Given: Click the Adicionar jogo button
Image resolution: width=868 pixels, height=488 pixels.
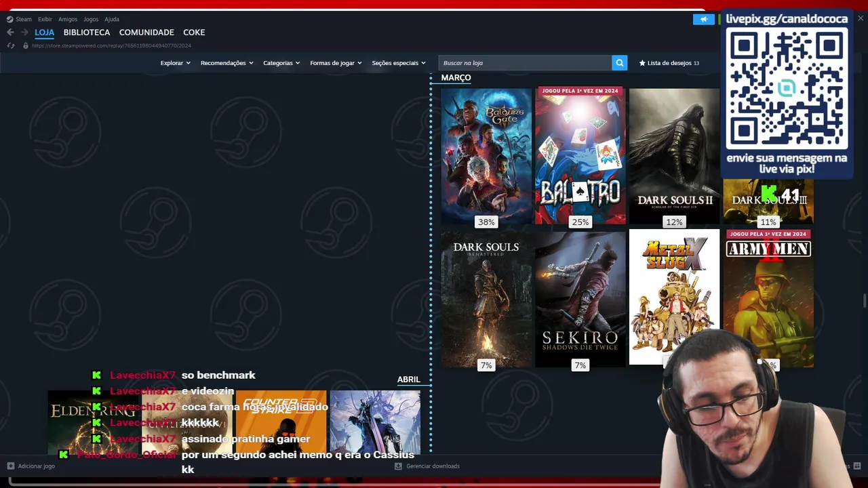Looking at the screenshot, I should [x=31, y=466].
